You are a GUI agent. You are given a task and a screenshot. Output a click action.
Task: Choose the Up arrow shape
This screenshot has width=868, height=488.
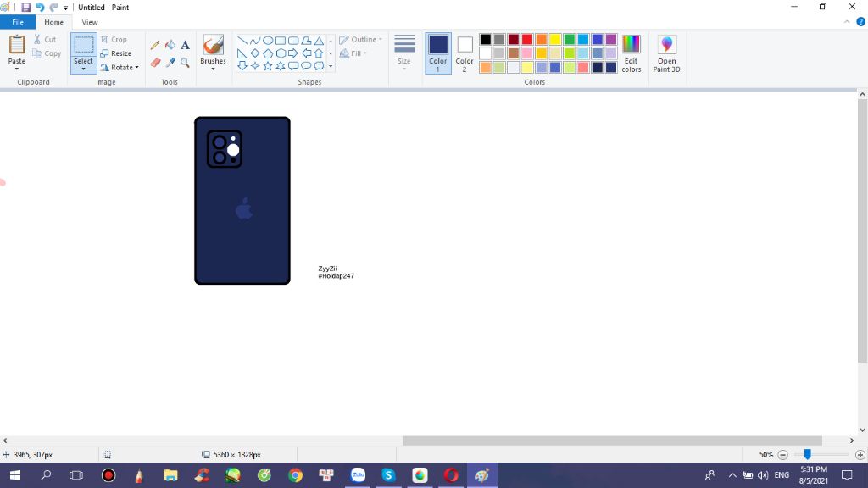tap(319, 53)
